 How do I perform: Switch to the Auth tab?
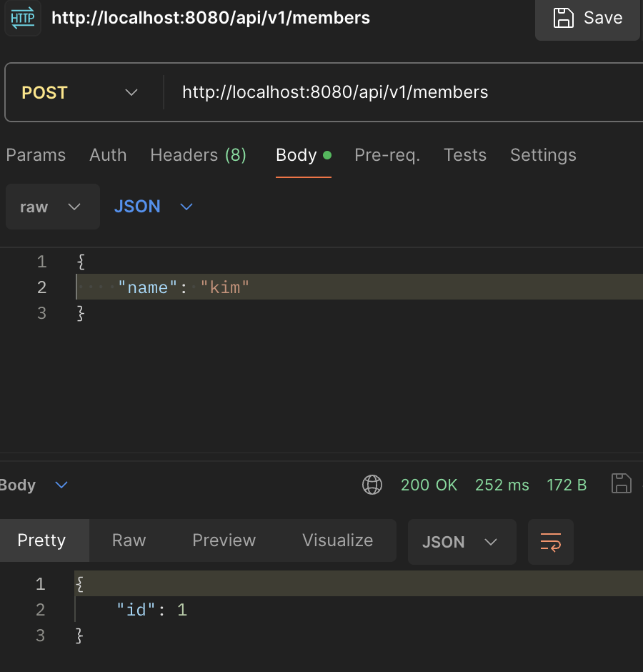point(108,155)
